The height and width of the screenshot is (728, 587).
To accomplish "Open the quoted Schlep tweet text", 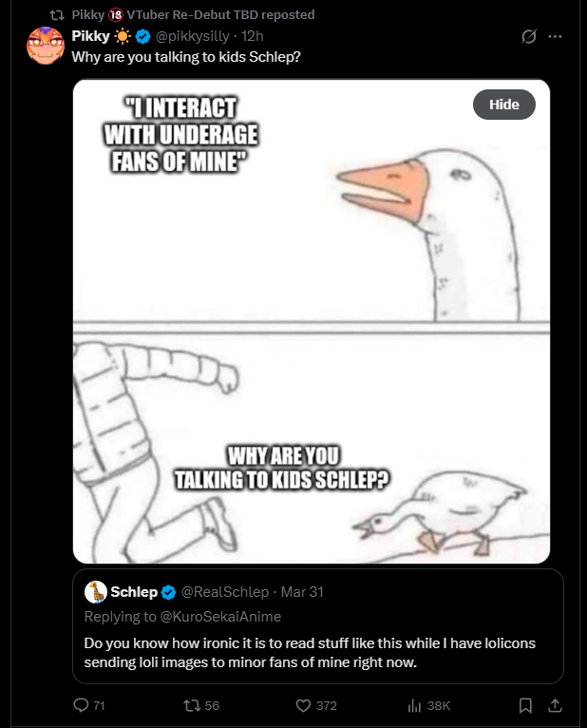I will pos(309,652).
